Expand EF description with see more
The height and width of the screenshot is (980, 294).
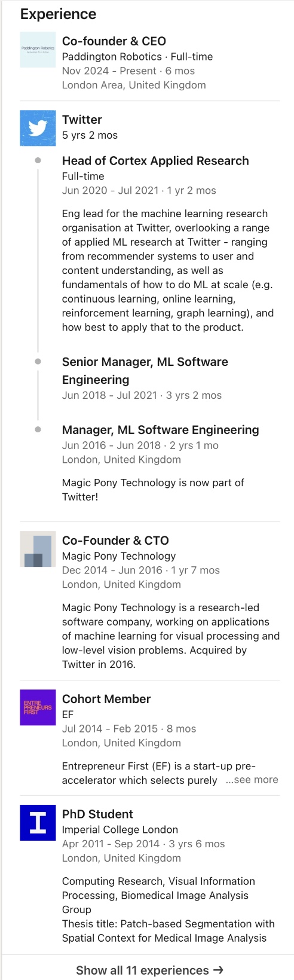coord(252,780)
